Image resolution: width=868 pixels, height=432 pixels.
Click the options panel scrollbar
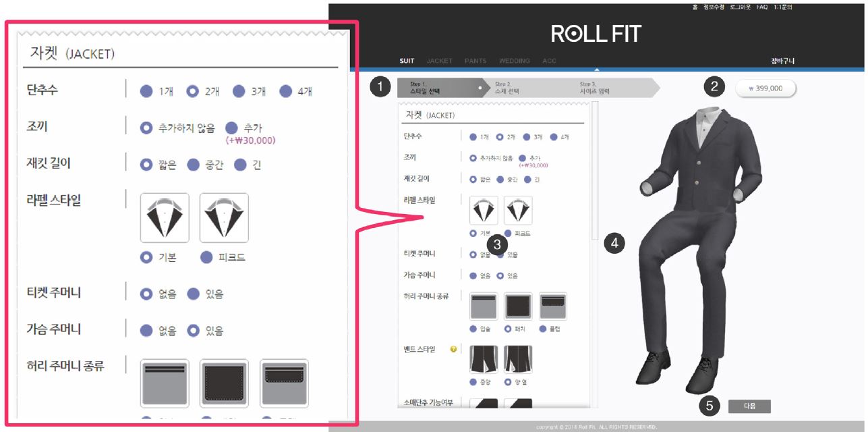(x=594, y=171)
